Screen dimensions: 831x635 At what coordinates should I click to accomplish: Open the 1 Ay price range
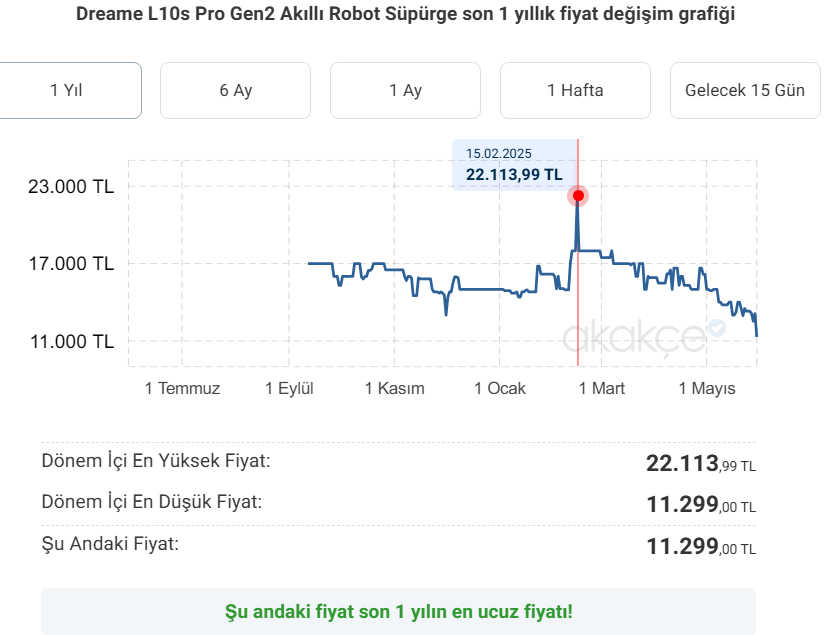(x=405, y=91)
